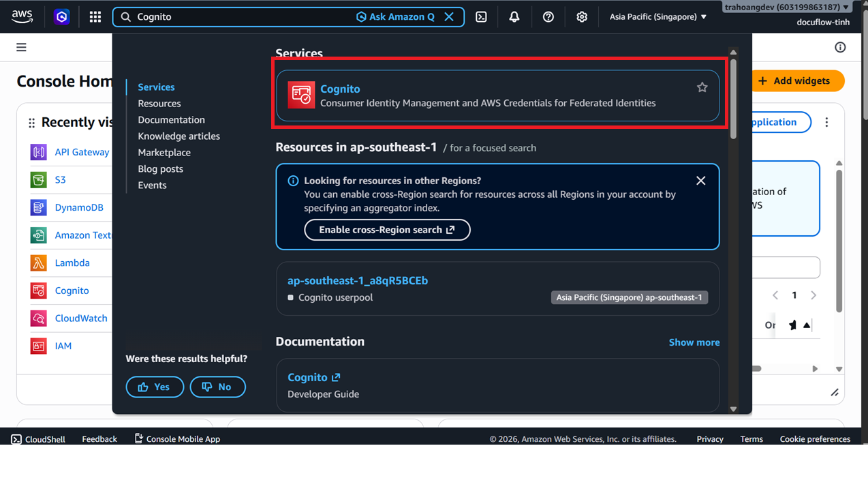Launch CloudShell from the top bar icon
Screen dimensions: 868x491
481,16
